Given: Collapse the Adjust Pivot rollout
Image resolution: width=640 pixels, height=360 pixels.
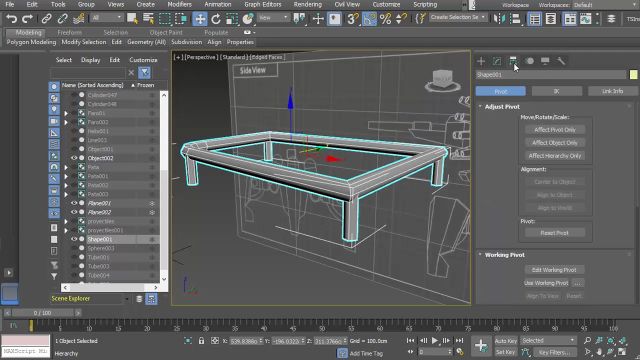Looking at the screenshot, I should pos(502,107).
